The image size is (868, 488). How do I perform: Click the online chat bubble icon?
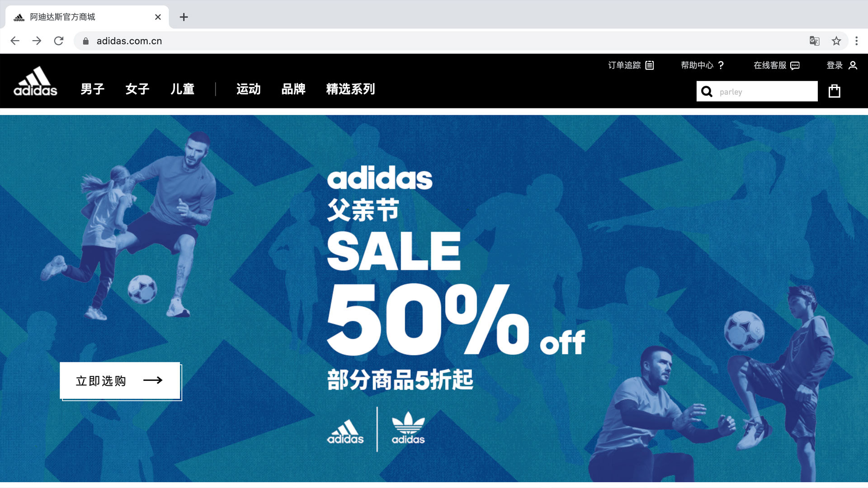(x=795, y=66)
